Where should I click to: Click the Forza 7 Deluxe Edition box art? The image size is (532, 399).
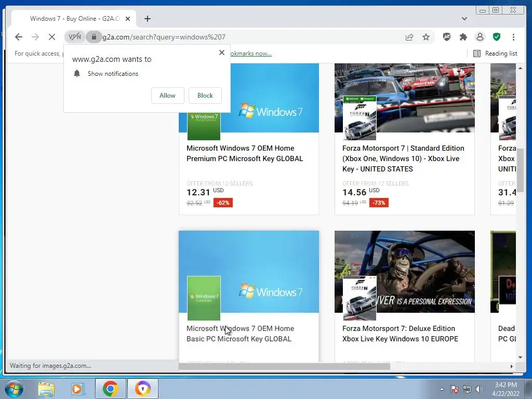coord(360,298)
